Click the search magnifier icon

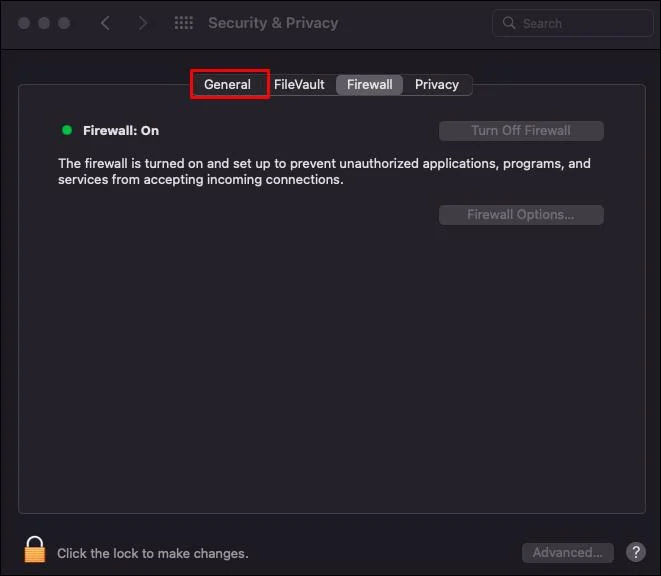point(509,23)
